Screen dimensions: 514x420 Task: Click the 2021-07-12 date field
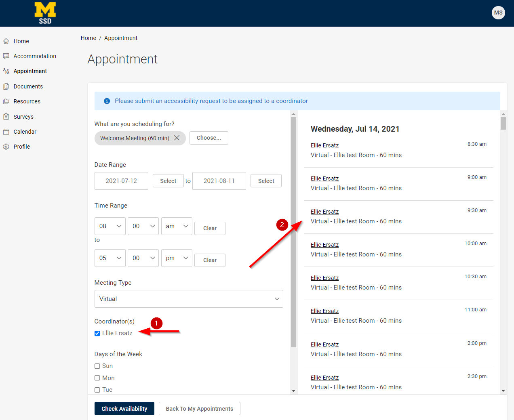point(121,181)
